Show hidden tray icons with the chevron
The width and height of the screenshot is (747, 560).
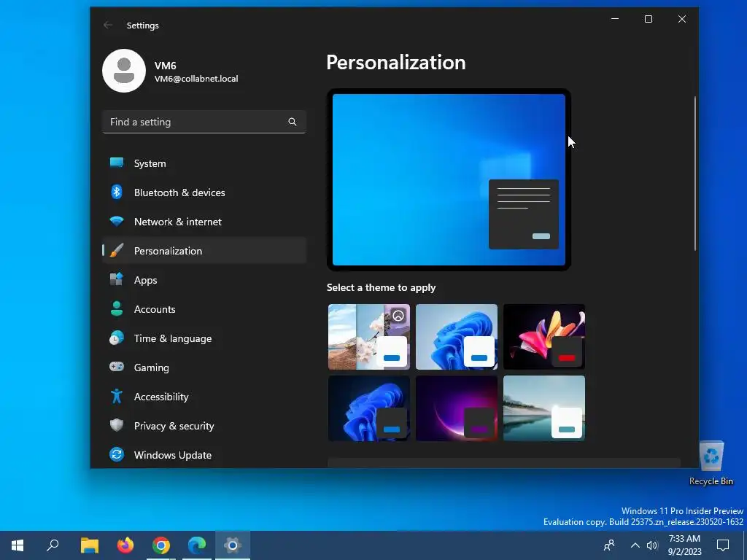(x=635, y=545)
